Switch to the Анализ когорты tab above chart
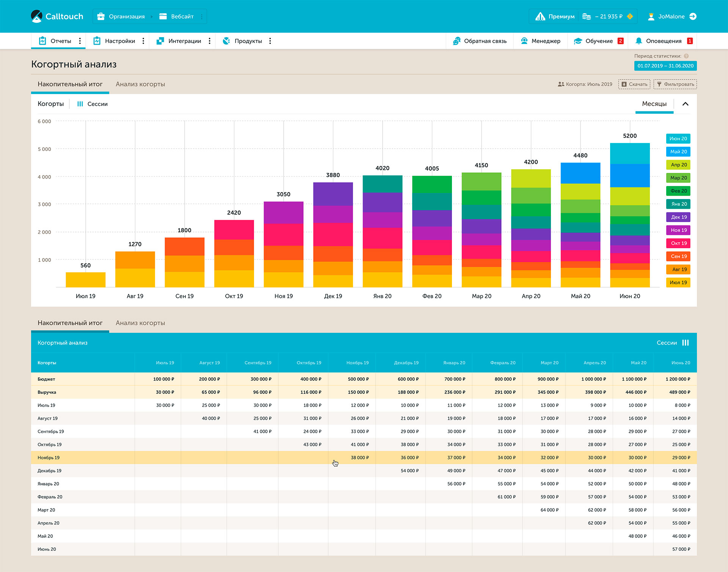 pos(140,84)
